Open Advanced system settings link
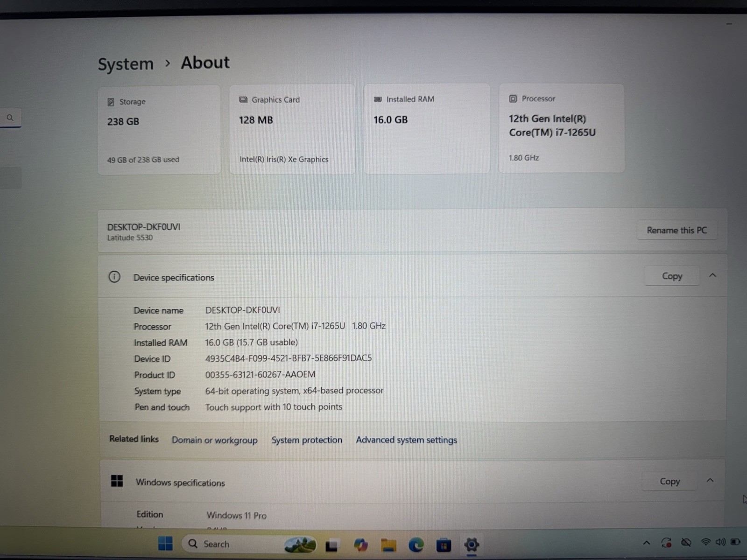 [x=406, y=440]
